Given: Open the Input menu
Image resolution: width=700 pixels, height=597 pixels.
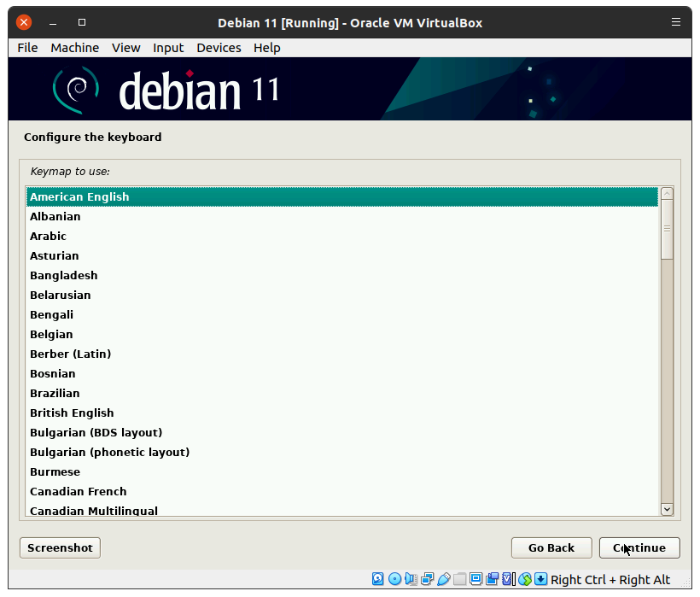Looking at the screenshot, I should coord(168,48).
